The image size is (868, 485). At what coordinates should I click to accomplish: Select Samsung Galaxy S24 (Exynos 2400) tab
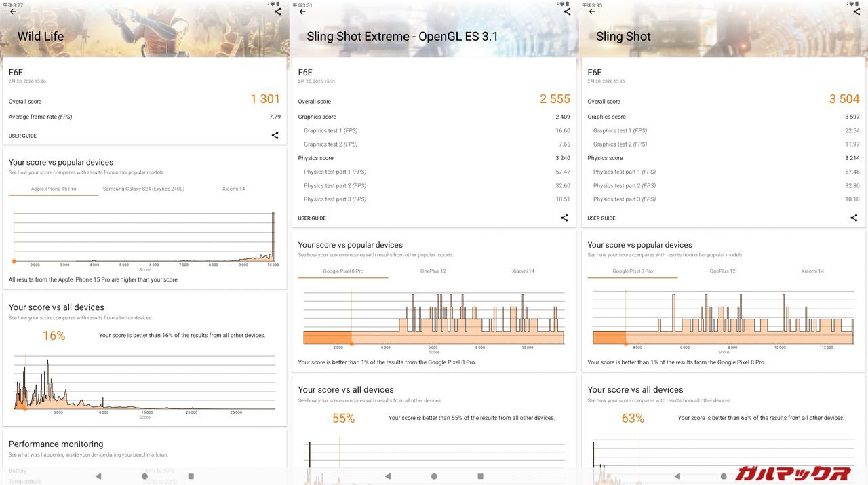pyautogui.click(x=144, y=189)
